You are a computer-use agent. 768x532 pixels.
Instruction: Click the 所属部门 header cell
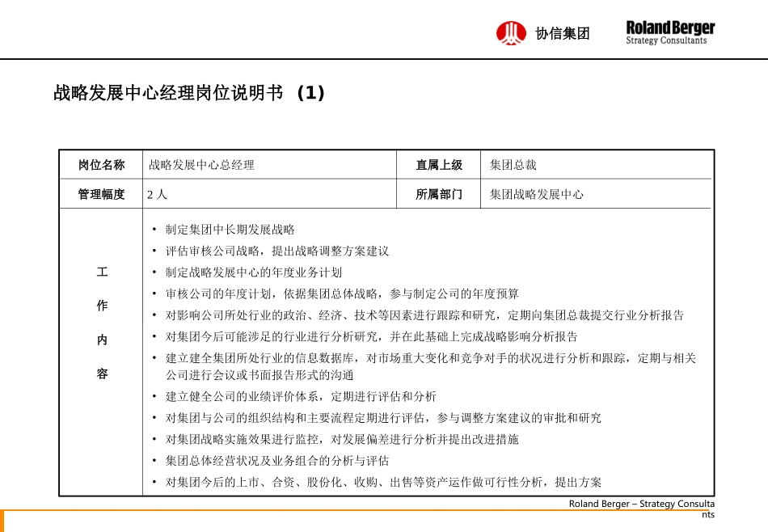(x=439, y=194)
